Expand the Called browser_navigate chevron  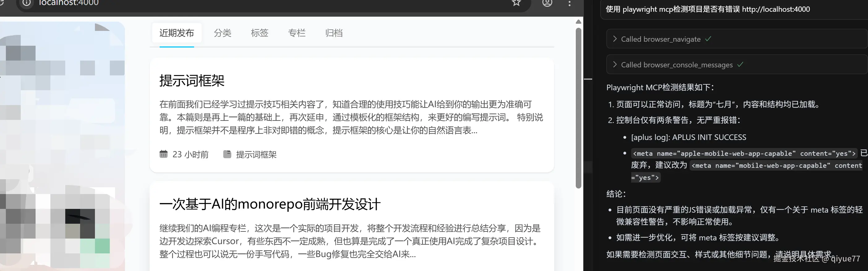[x=615, y=39]
